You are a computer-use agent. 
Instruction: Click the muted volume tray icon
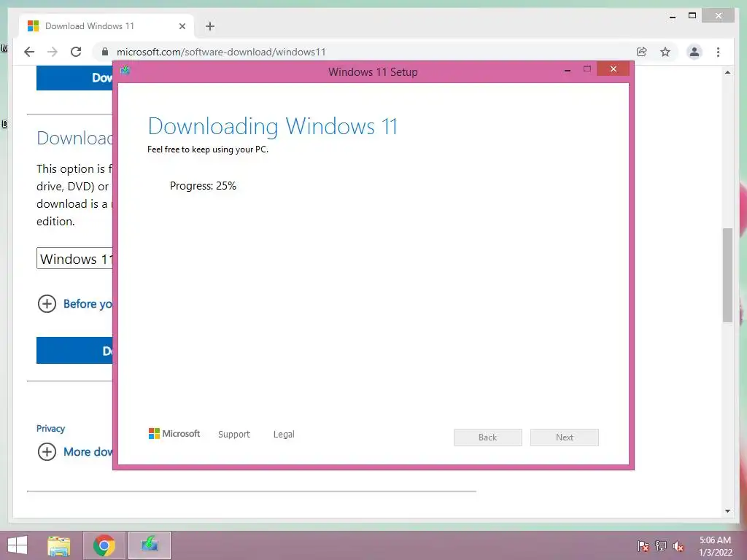pyautogui.click(x=678, y=545)
